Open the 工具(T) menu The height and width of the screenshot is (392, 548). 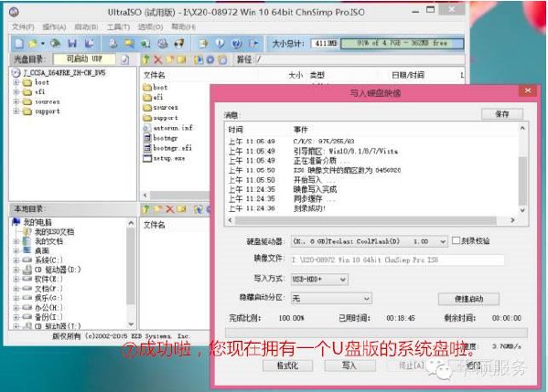point(118,26)
